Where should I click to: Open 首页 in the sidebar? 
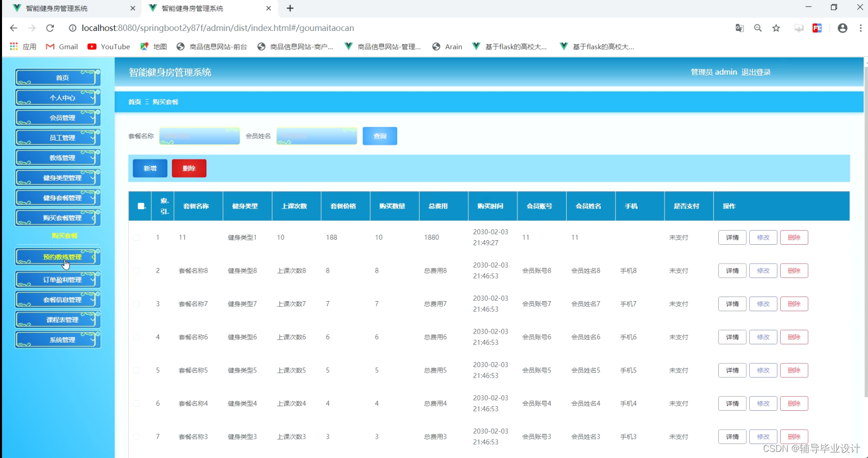click(x=58, y=77)
